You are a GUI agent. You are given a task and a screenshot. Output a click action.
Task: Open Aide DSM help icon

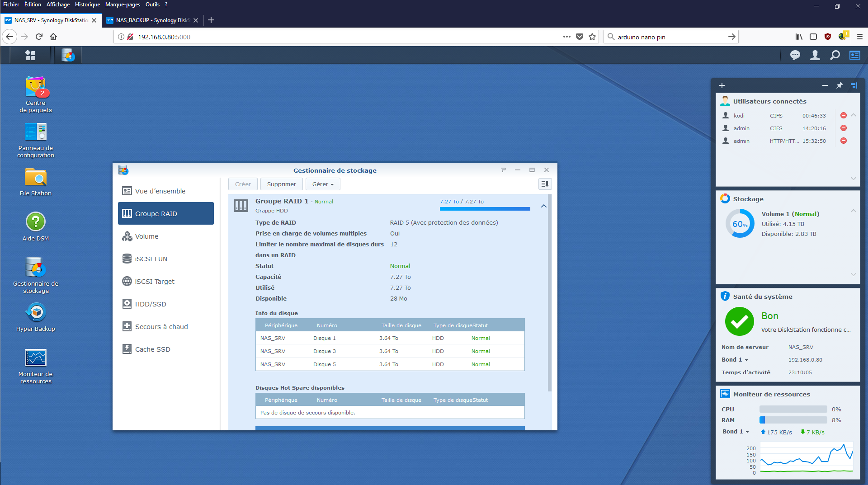(36, 227)
